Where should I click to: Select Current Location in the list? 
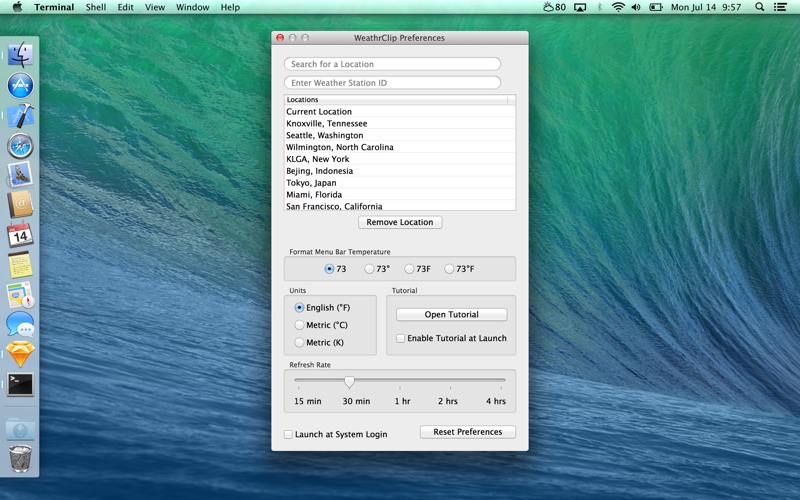(x=400, y=111)
